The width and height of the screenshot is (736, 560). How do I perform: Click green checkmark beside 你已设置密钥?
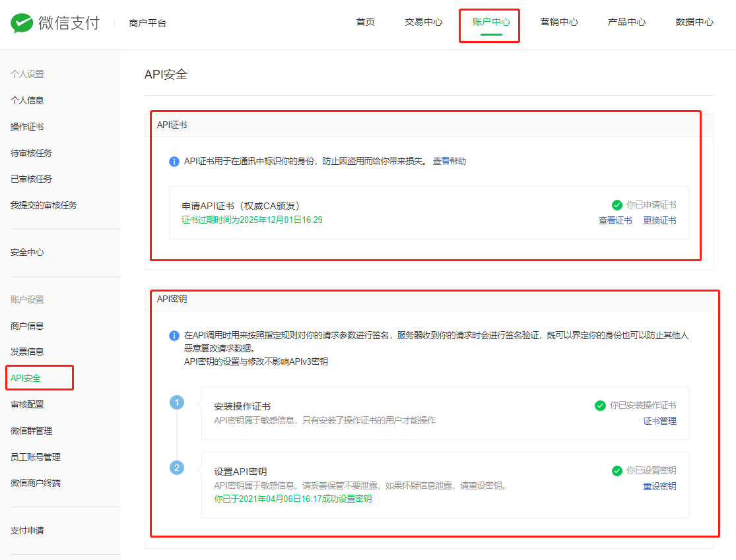pyautogui.click(x=617, y=471)
